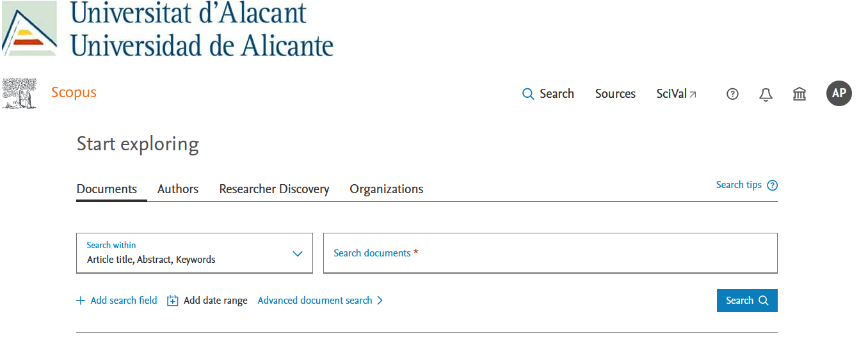Open the Search tips link
The image size is (868, 337).
pyautogui.click(x=739, y=185)
